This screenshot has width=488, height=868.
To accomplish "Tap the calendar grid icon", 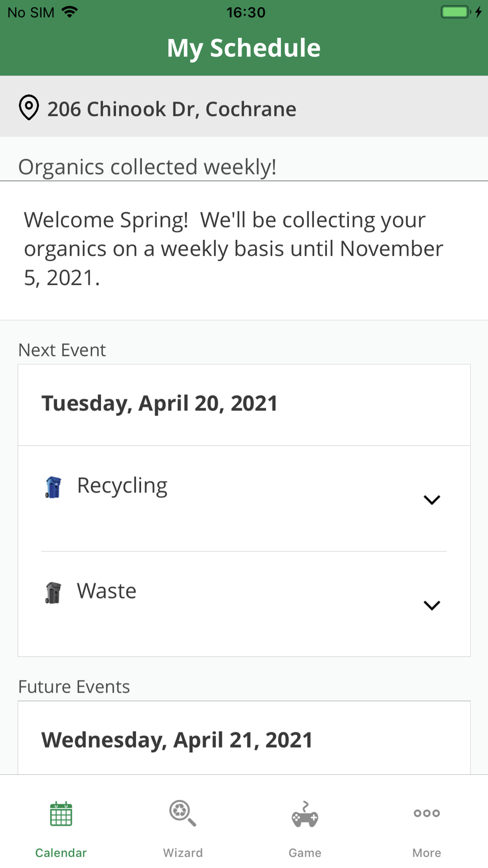I will coord(61,814).
